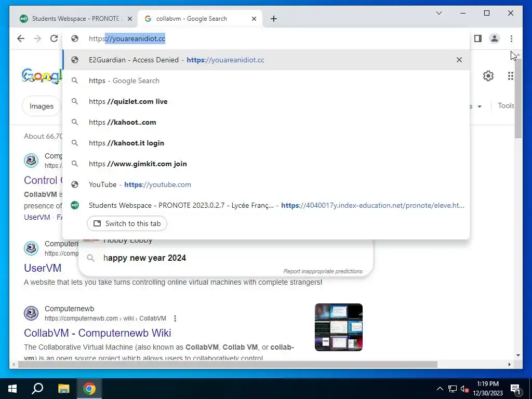This screenshot has height=399, width=532.
Task: Open the tab search chevron
Action: (439, 13)
